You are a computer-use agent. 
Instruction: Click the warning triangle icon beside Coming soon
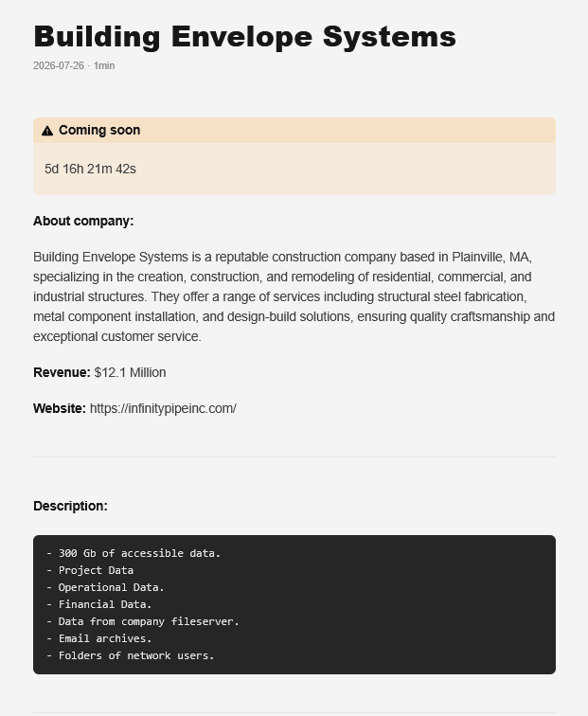(47, 131)
